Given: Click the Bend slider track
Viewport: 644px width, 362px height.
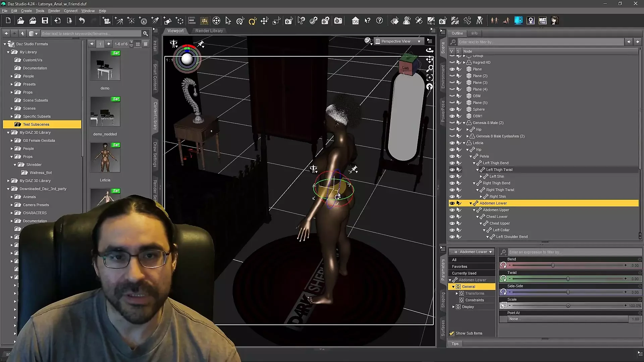Looking at the screenshot, I should [568, 265].
